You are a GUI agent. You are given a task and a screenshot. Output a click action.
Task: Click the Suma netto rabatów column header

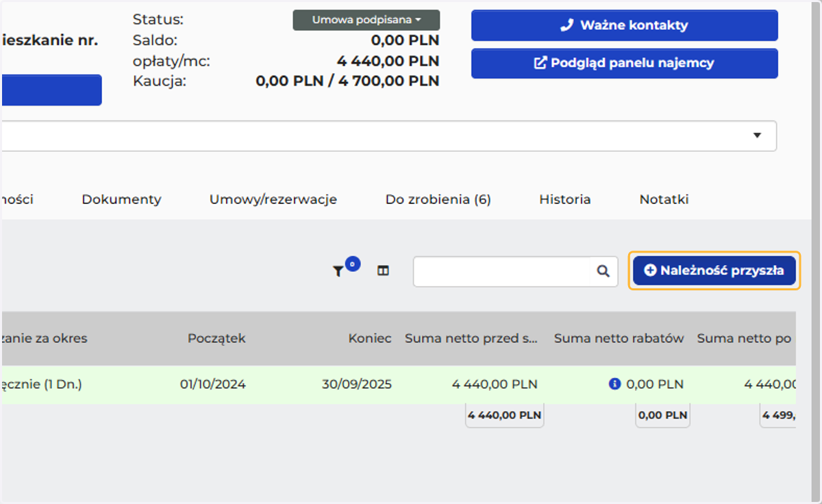coord(619,338)
